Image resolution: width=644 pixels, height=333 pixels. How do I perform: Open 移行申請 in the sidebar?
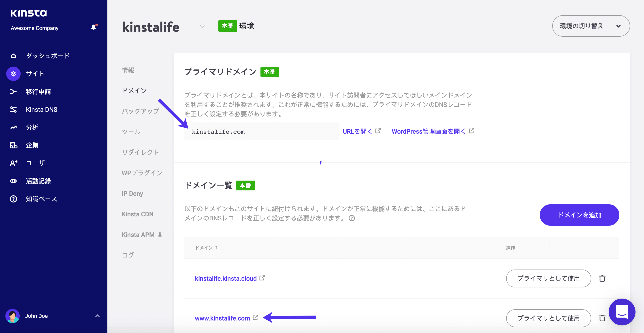(x=38, y=92)
